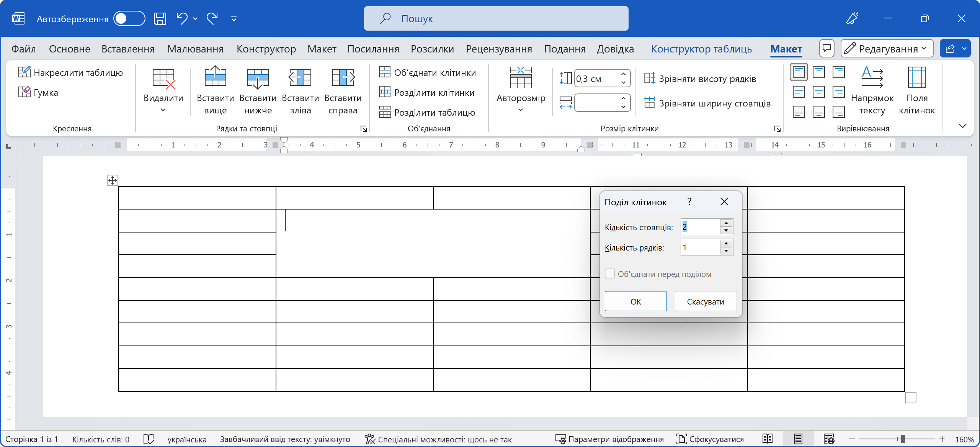Select the Eraser (Гумка) tool
The height and width of the screenshot is (447, 980).
38,93
